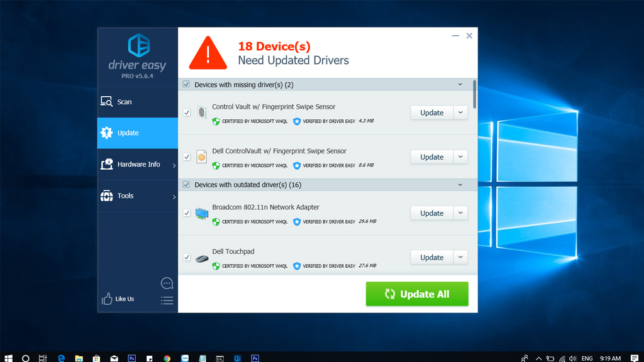The image size is (644, 362).
Task: Select the Update section in sidebar
Action: [138, 133]
